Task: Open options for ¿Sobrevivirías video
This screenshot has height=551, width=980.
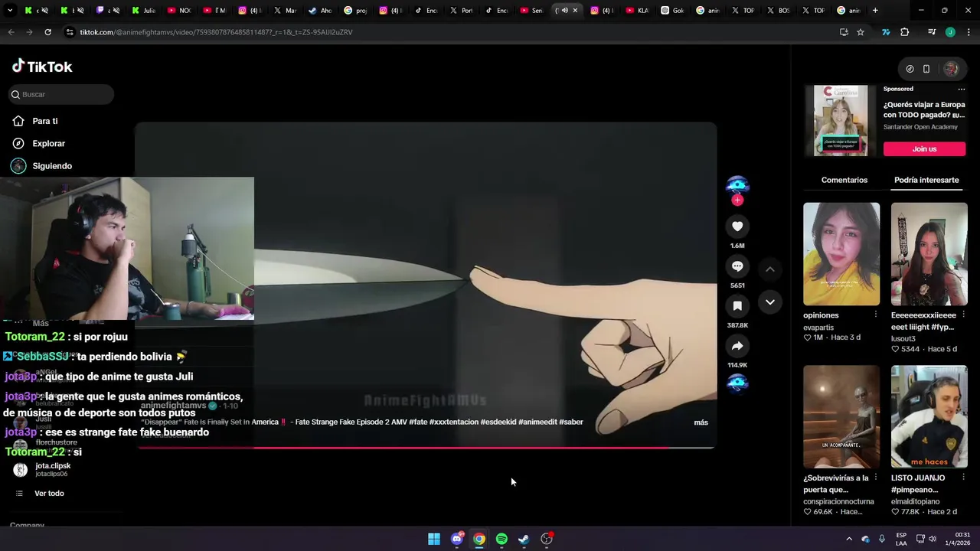Action: (x=876, y=478)
